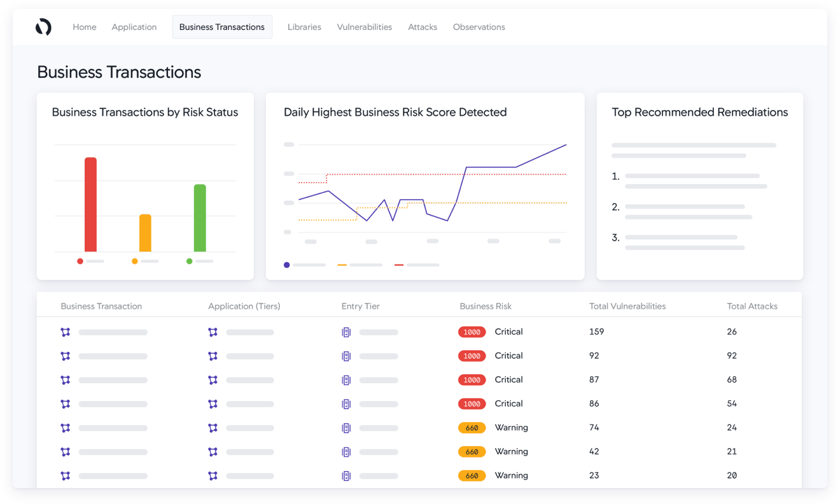Click the 1000 risk badge in the 87 vulnerabilities row
Viewport: 840px width, 504px height.
pyautogui.click(x=472, y=380)
